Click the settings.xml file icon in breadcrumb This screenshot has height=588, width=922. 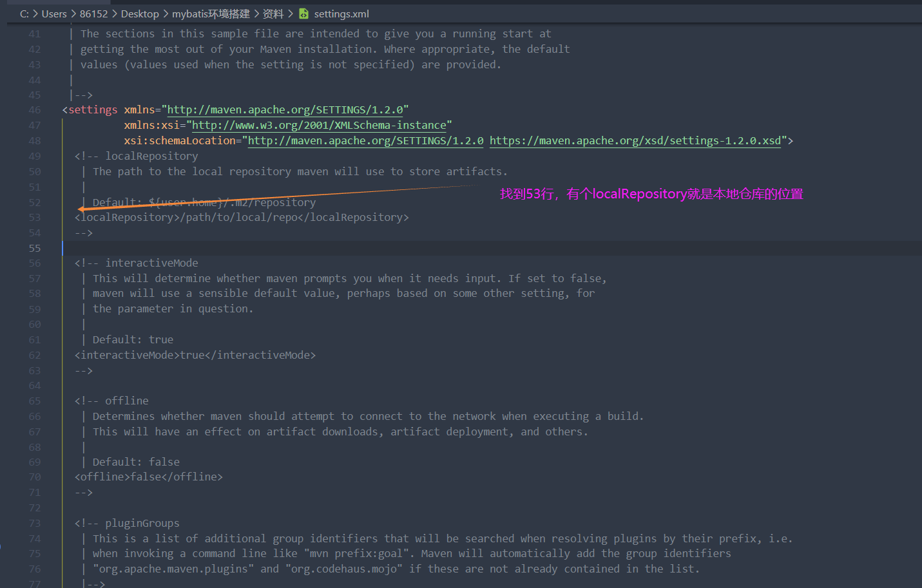pos(303,14)
